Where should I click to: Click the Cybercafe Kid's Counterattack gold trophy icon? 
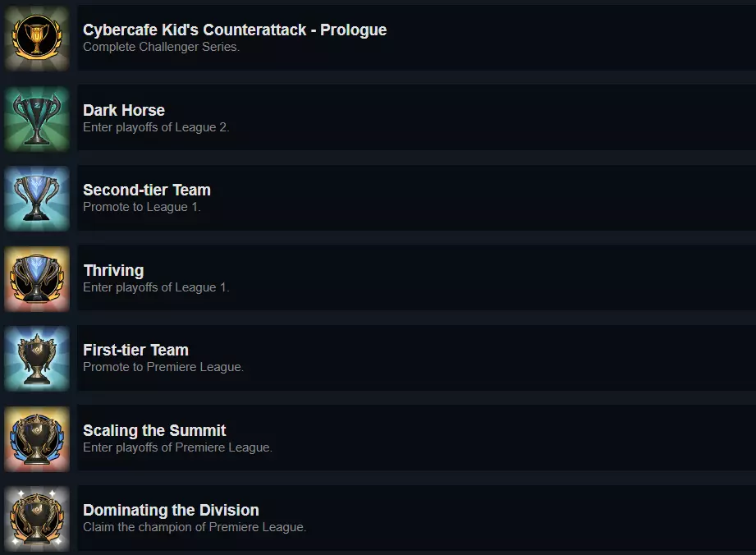(37, 38)
